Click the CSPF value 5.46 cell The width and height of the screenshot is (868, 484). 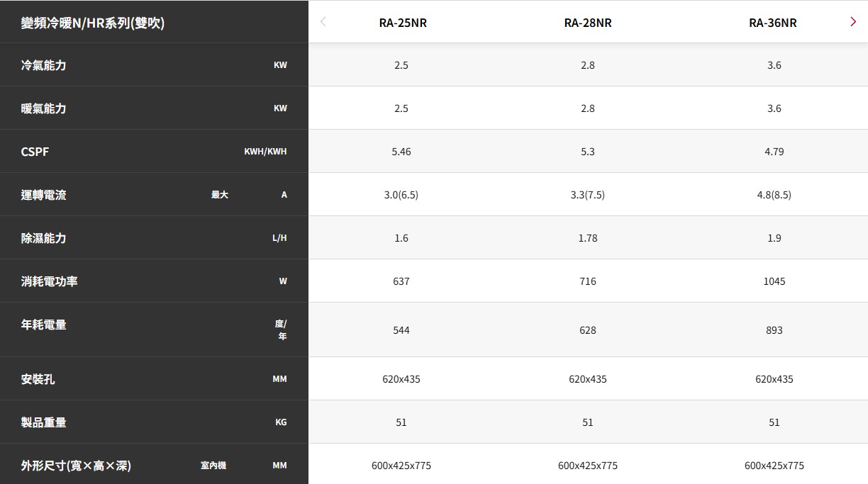click(401, 152)
